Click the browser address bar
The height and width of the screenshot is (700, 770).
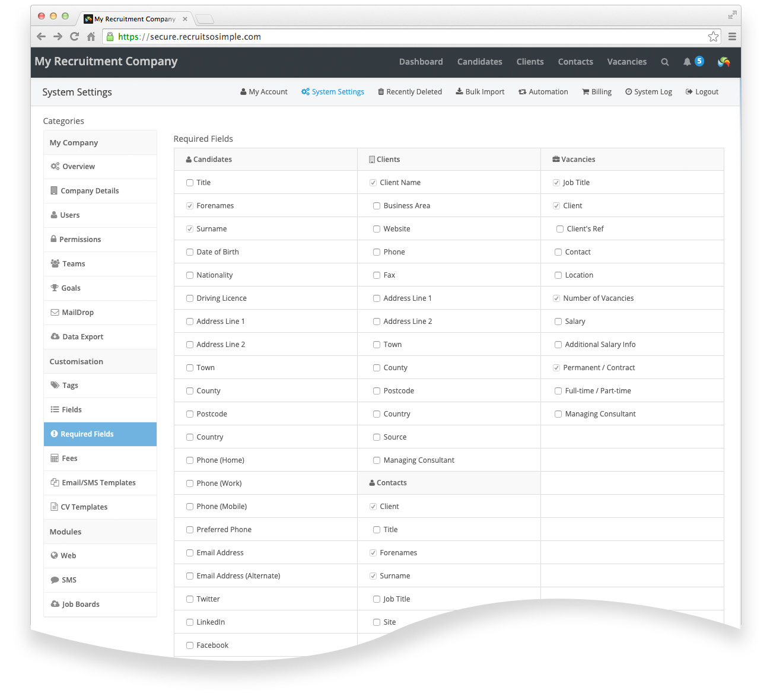[x=412, y=37]
